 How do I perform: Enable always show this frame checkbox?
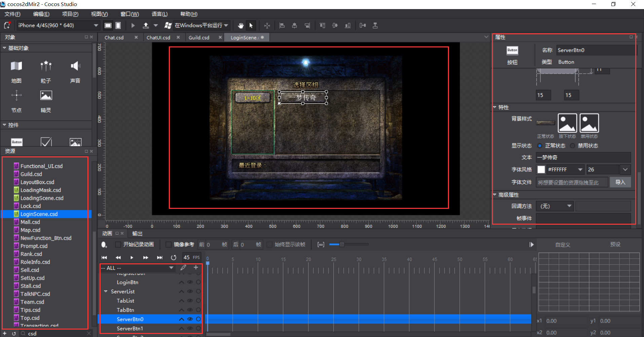tap(269, 245)
